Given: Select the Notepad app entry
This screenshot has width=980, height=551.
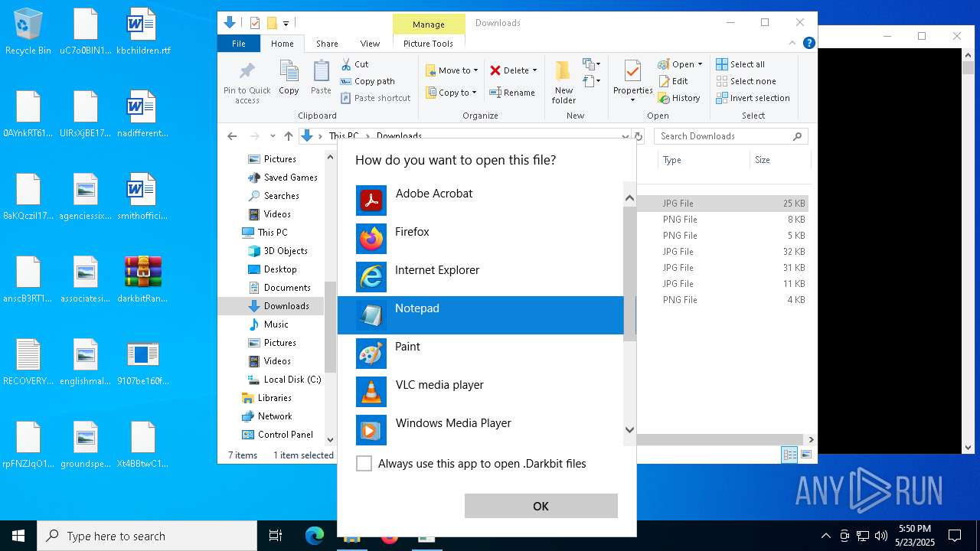Looking at the screenshot, I should (x=481, y=315).
